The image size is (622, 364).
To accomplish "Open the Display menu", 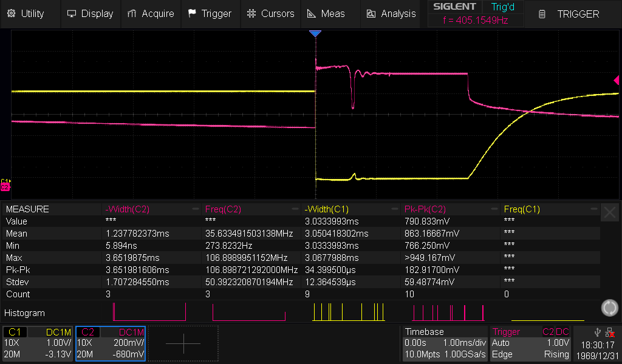I will (x=90, y=13).
